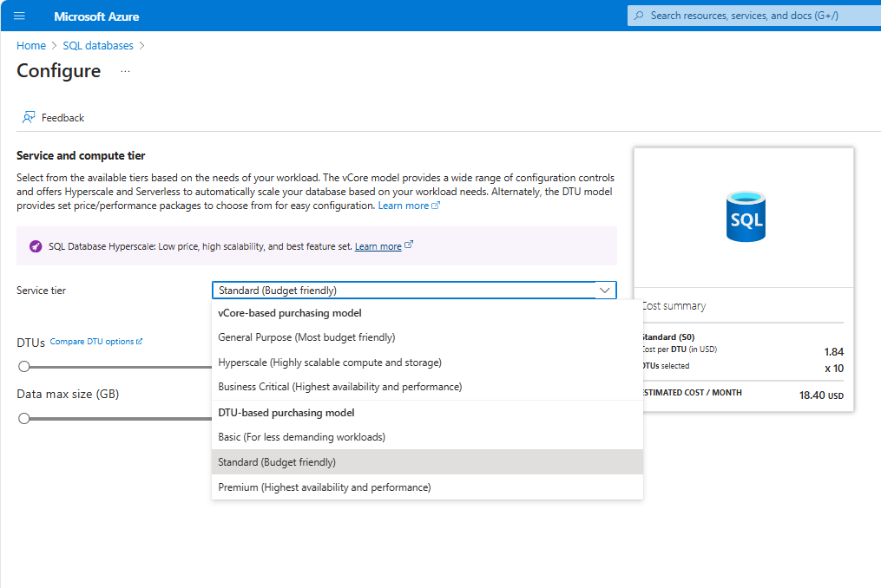The image size is (881, 588).
Task: Click the search magnifier icon
Action: pos(639,16)
